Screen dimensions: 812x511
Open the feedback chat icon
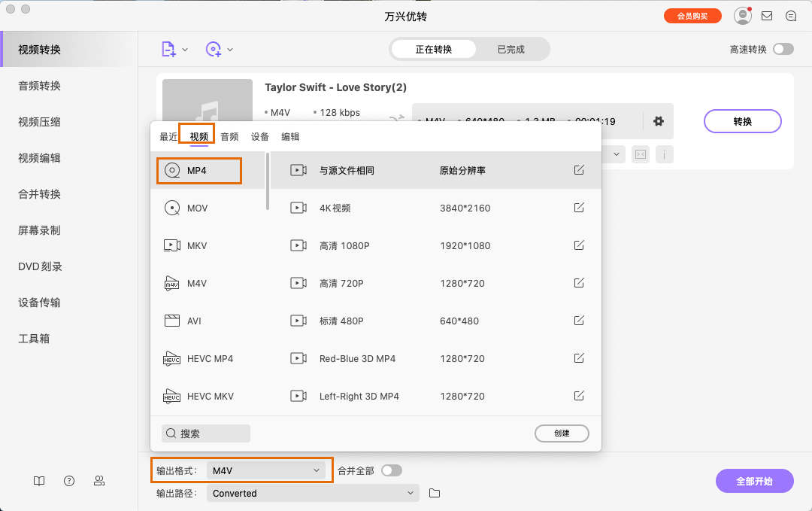(x=791, y=16)
